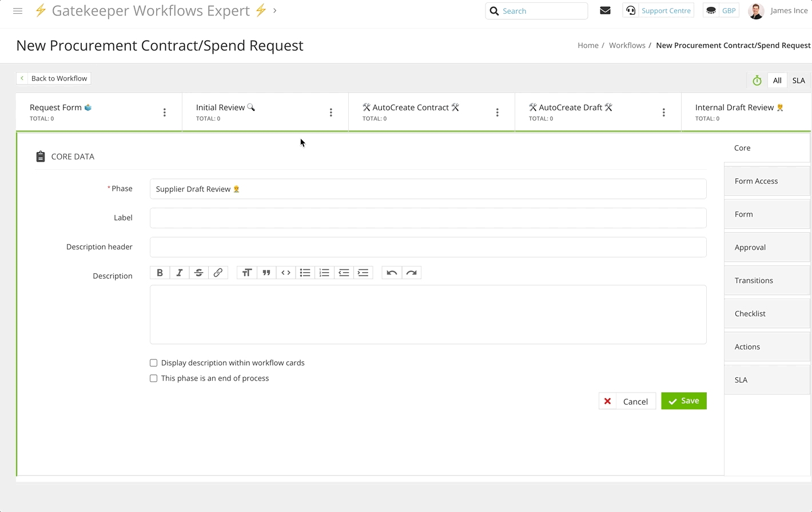Click the Internal Draft Review phase title
The height and width of the screenshot is (512, 812).
[x=739, y=107]
